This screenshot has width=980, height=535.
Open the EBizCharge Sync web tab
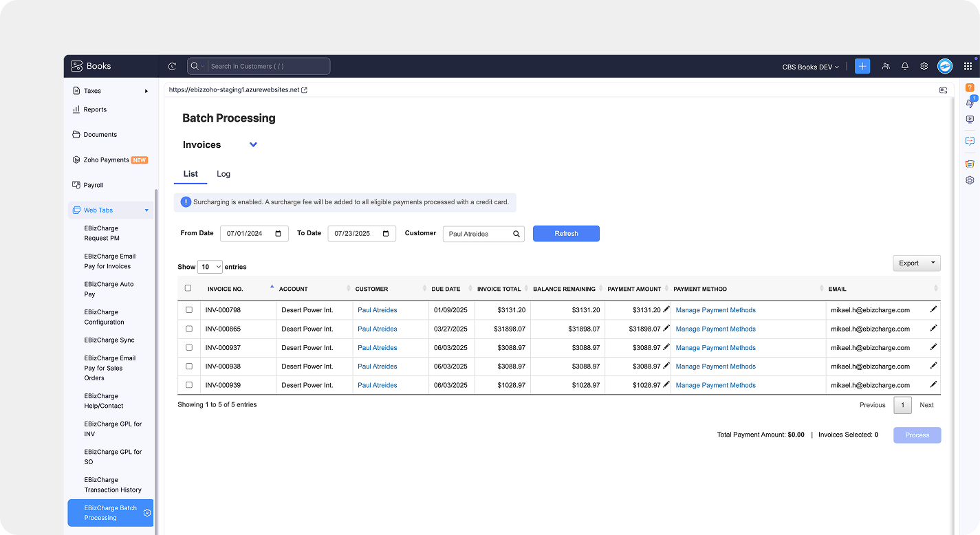click(109, 340)
